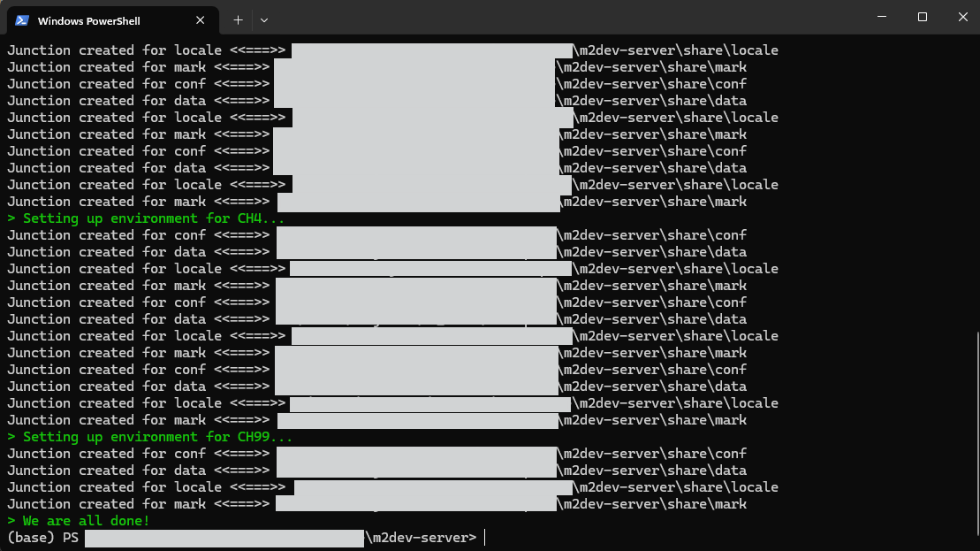Image resolution: width=980 pixels, height=551 pixels.
Task: Close the Windows PowerShell tab
Action: click(x=201, y=20)
